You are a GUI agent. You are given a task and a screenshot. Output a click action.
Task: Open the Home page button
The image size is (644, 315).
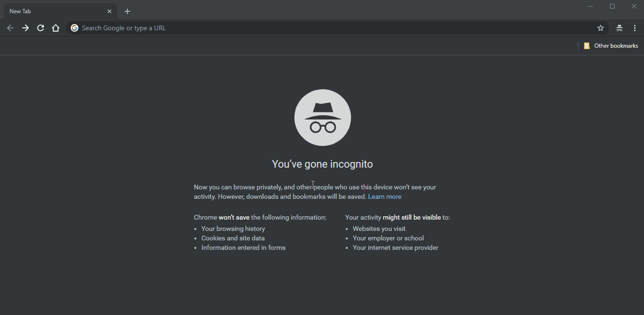[56, 28]
